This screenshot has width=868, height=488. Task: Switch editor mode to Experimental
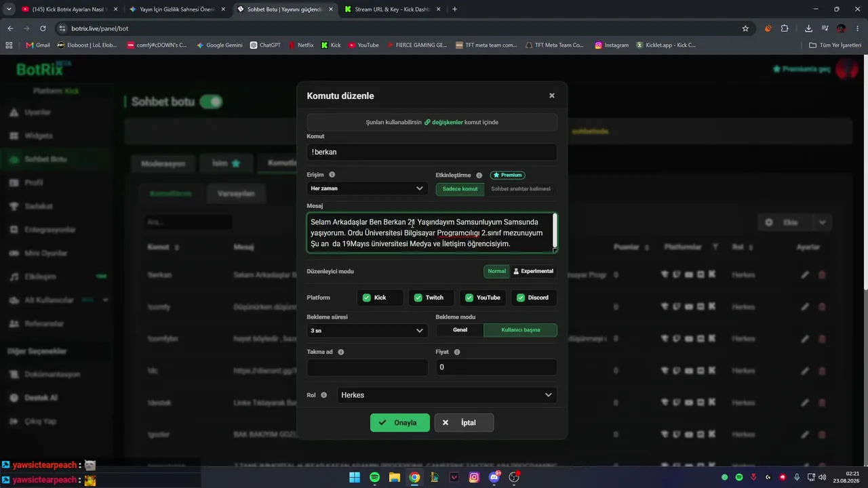click(533, 271)
